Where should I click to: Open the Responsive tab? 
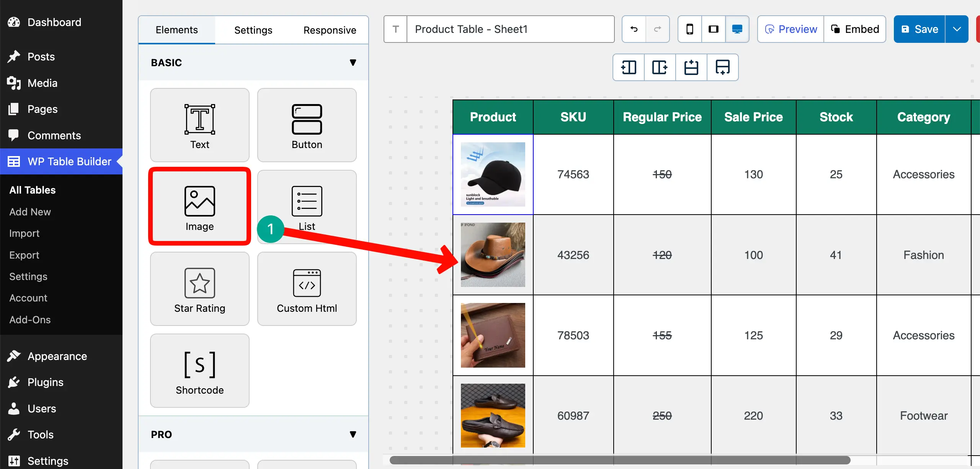(x=330, y=30)
